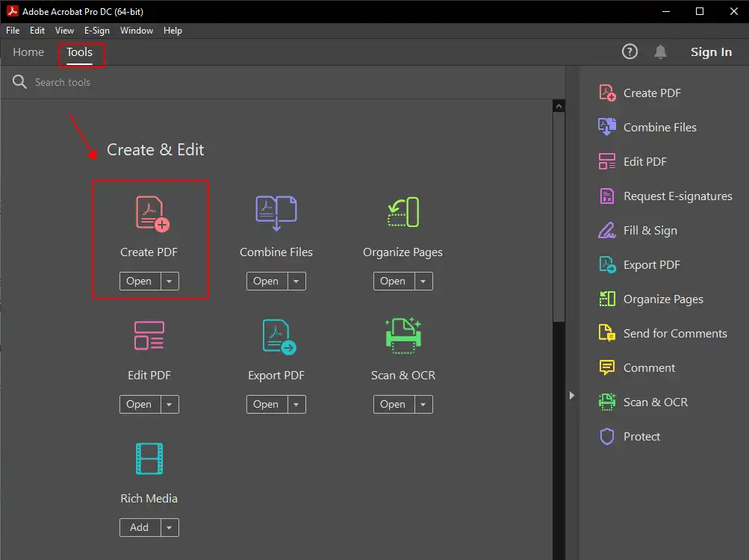Open the Window menu

point(137,31)
